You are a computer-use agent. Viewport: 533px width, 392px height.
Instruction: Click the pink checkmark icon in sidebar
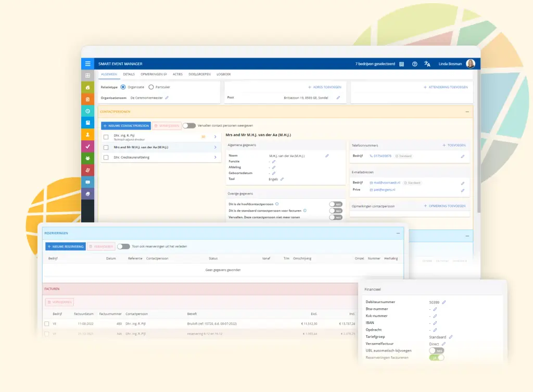click(87, 147)
